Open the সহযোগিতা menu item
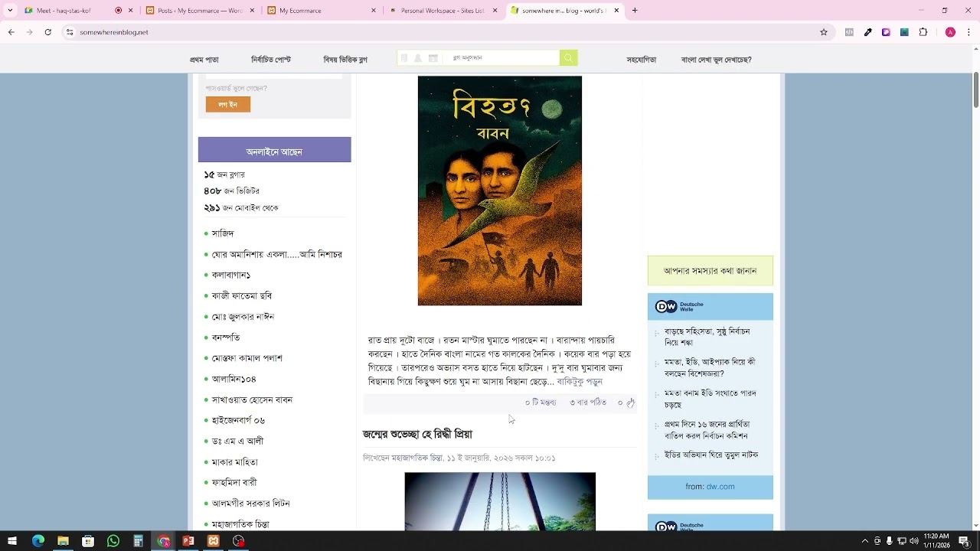This screenshot has width=980, height=551. (x=641, y=60)
